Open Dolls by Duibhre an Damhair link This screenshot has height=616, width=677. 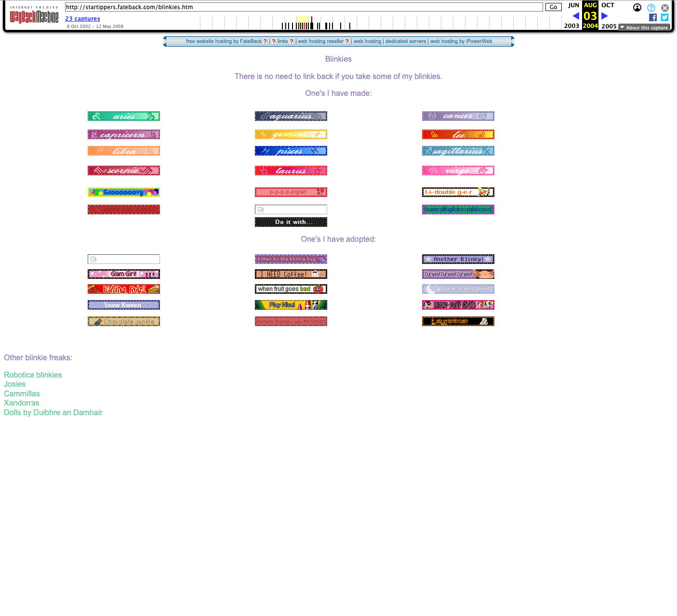53,412
